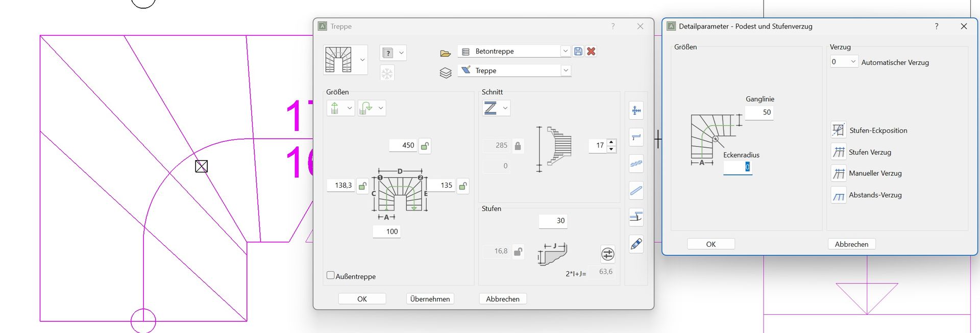Open the Betontreppe preset dropdown
Viewport: 980px width, 333px height.
click(565, 51)
